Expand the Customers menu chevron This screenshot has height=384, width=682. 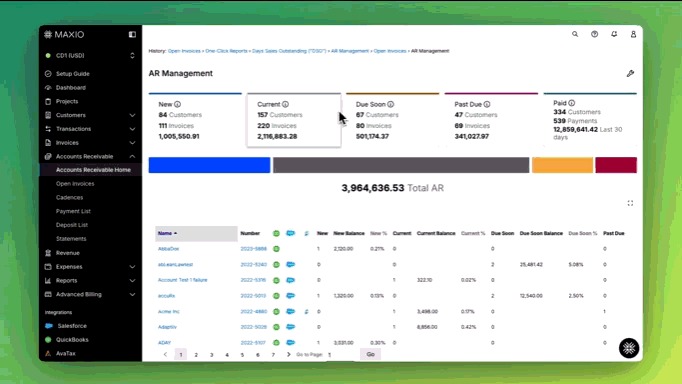(x=132, y=115)
